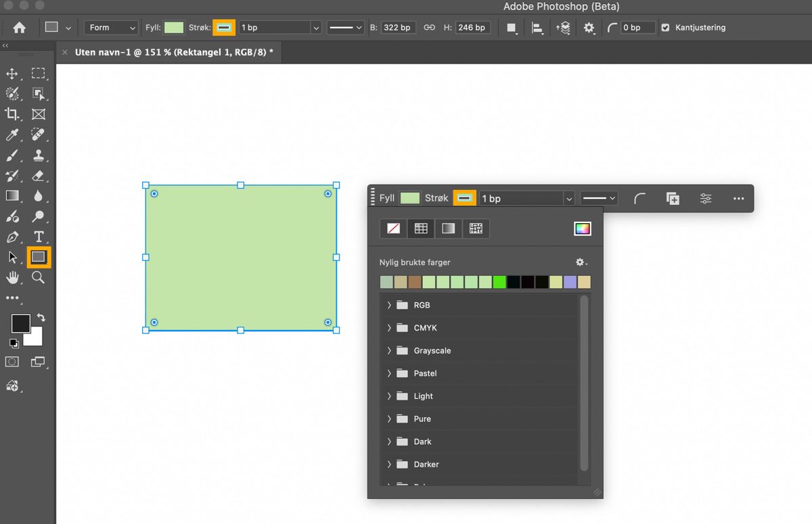The image size is (812, 524).
Task: Open the color picker rainbow icon
Action: 582,229
